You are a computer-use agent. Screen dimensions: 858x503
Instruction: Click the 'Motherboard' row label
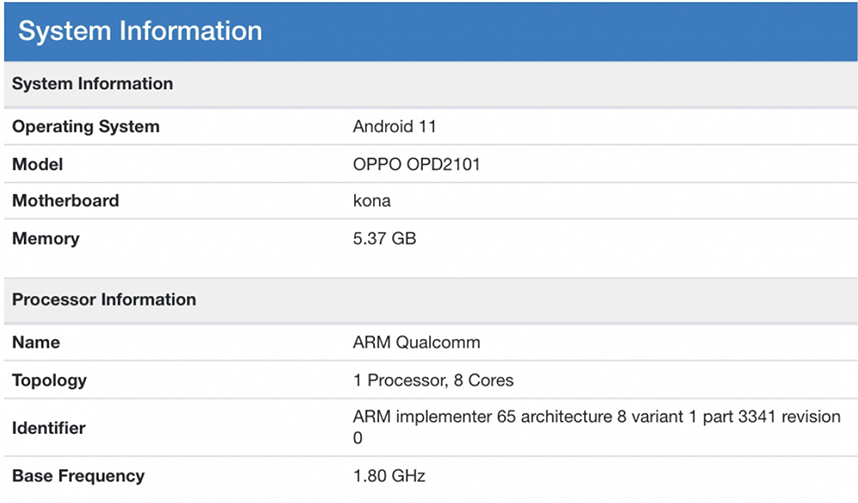coord(65,201)
